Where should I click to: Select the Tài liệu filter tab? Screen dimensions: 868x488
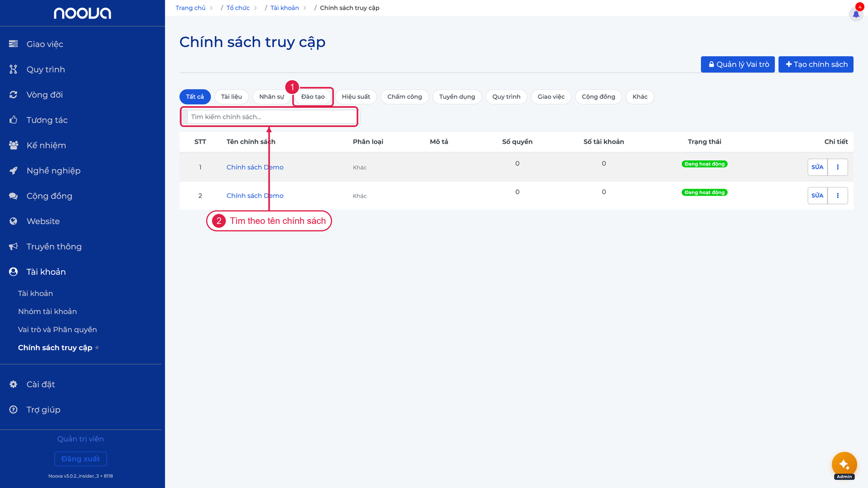click(x=232, y=97)
